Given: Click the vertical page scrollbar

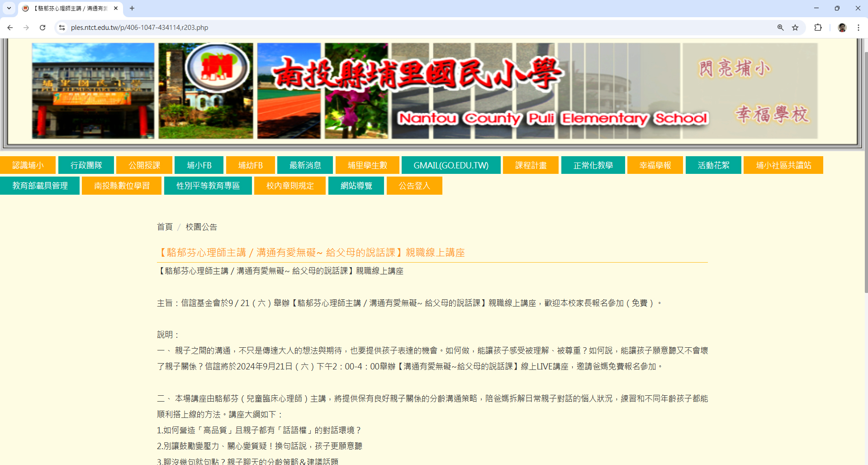Looking at the screenshot, I should tap(866, 172).
